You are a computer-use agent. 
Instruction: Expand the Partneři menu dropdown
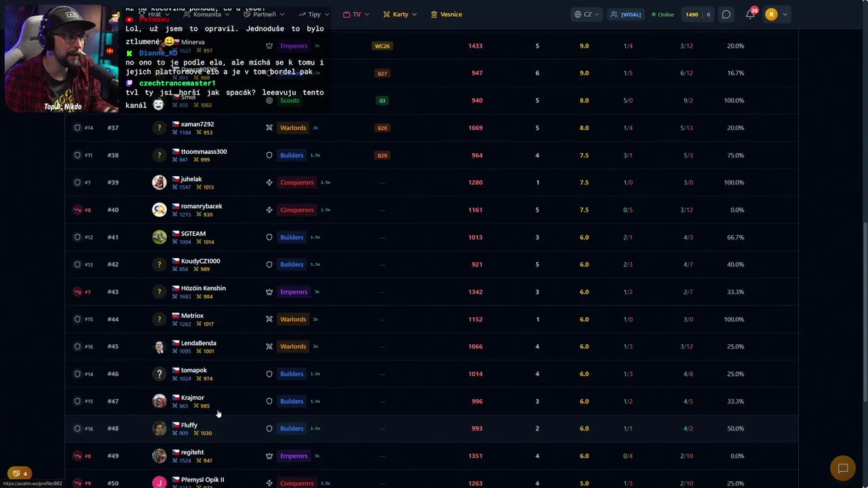click(264, 14)
